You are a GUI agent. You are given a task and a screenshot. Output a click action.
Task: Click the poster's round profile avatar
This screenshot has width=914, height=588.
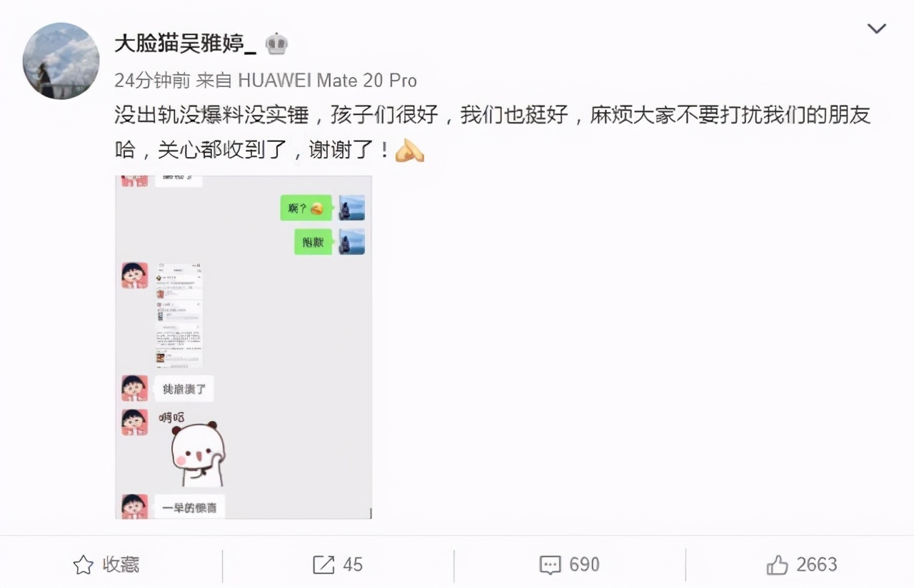pos(61,61)
